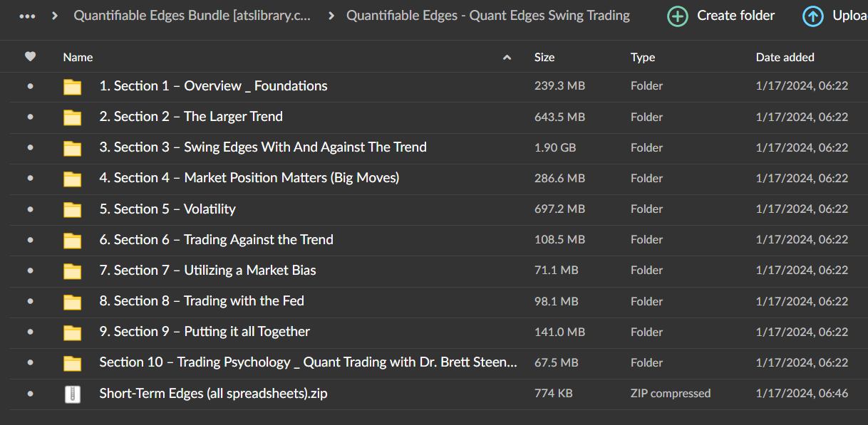Image resolution: width=868 pixels, height=425 pixels.
Task: Expand the breadcrumb ellipsis menu
Action: [28, 16]
